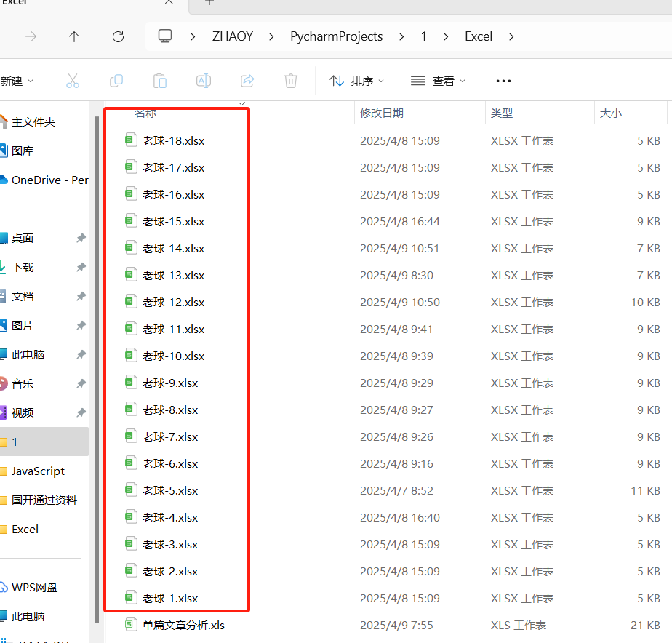Click the PycharmProjects breadcrumb segment
Screen dimensions: 672x643
pos(337,36)
